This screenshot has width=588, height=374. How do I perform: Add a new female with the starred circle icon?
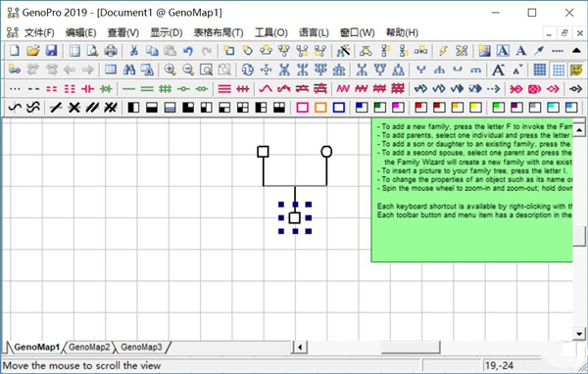pos(247,51)
